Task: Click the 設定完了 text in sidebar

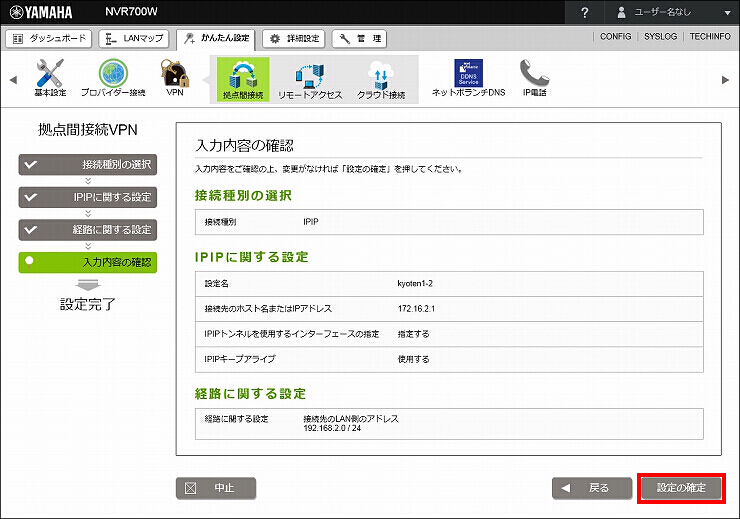Action: [x=88, y=304]
